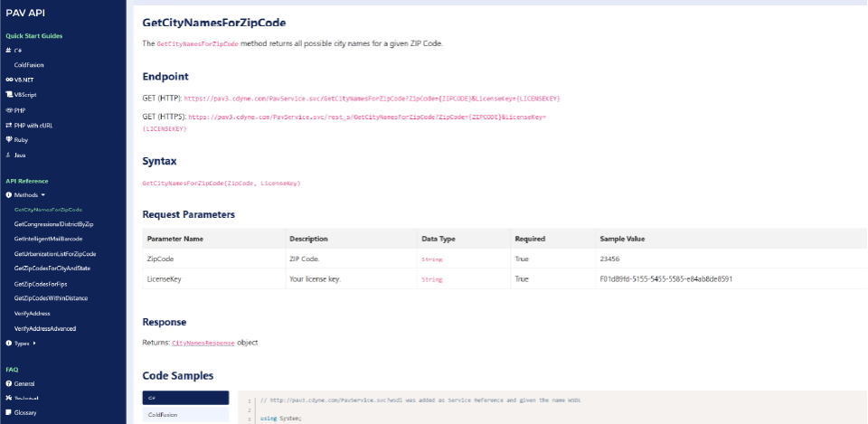
Task: Follow the CityNamesResponse object link
Action: click(203, 344)
